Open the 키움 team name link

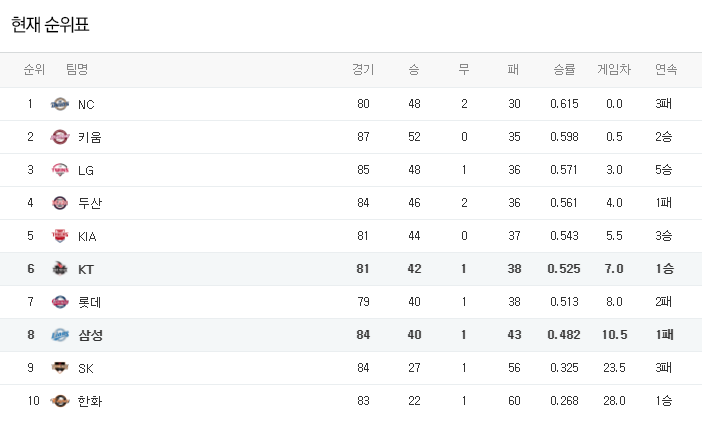coord(90,137)
